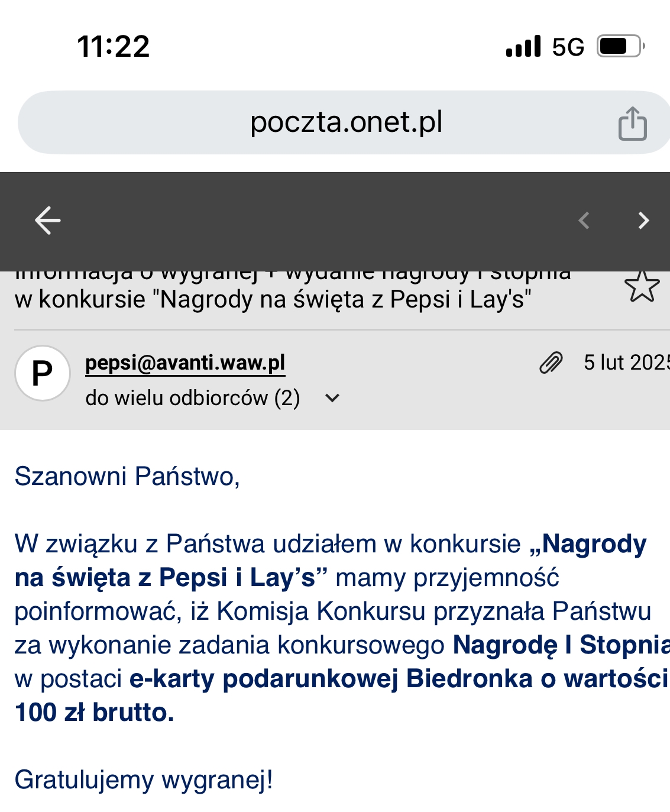Viewport: 670px width, 812px height.
Task: Tap the sender avatar letter P
Action: pos(43,373)
